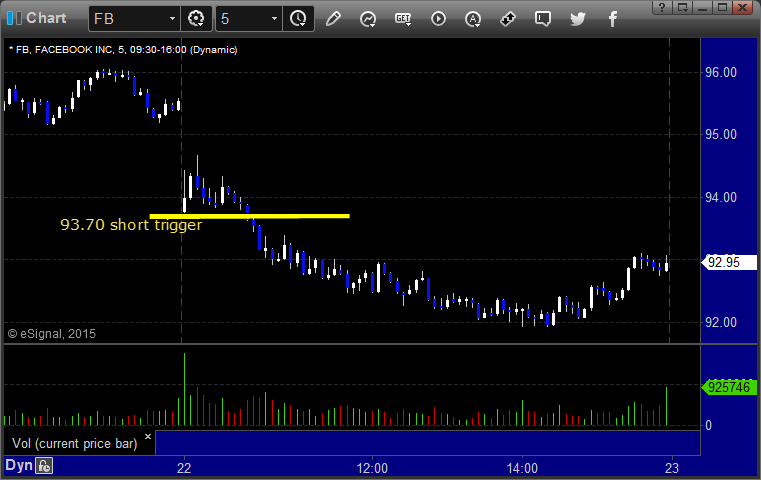Click the 93.70 short trigger annotation text

131,225
